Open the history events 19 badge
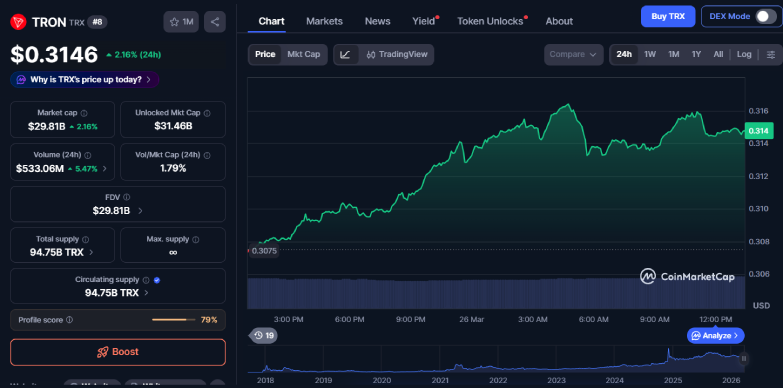The image size is (783, 388). [263, 336]
